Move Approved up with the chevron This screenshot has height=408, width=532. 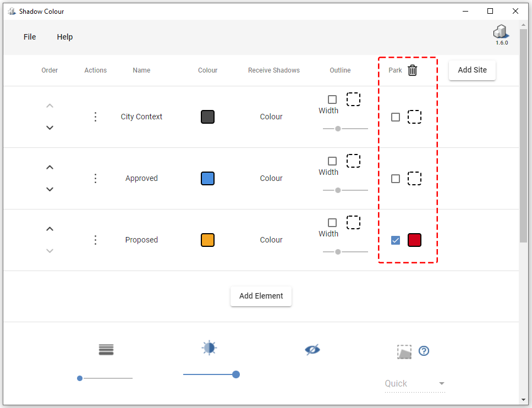(50, 167)
